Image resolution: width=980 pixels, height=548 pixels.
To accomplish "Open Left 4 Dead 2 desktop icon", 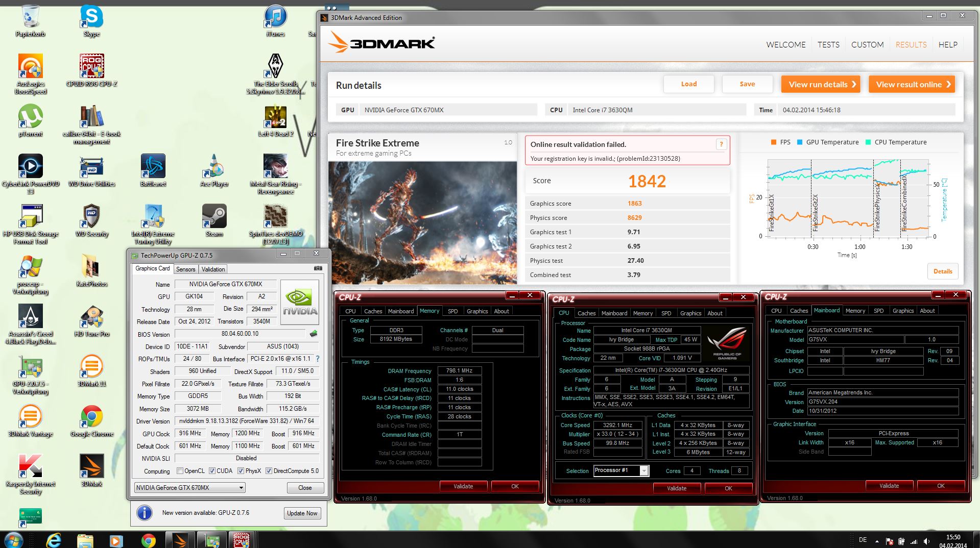I will (x=275, y=120).
